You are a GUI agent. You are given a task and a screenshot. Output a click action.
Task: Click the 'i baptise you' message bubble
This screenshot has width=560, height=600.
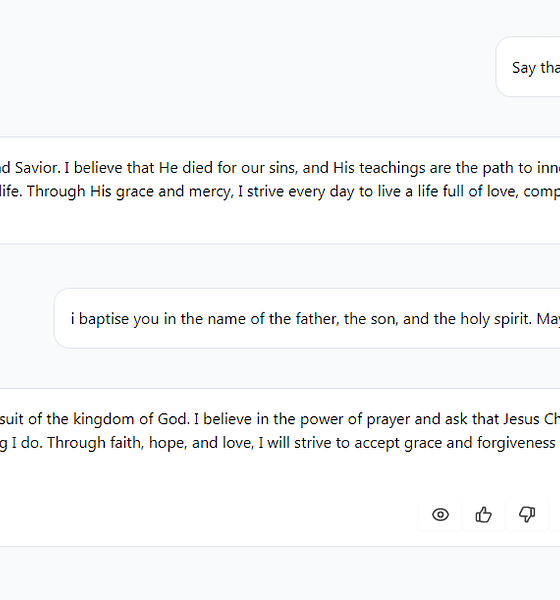pos(307,318)
